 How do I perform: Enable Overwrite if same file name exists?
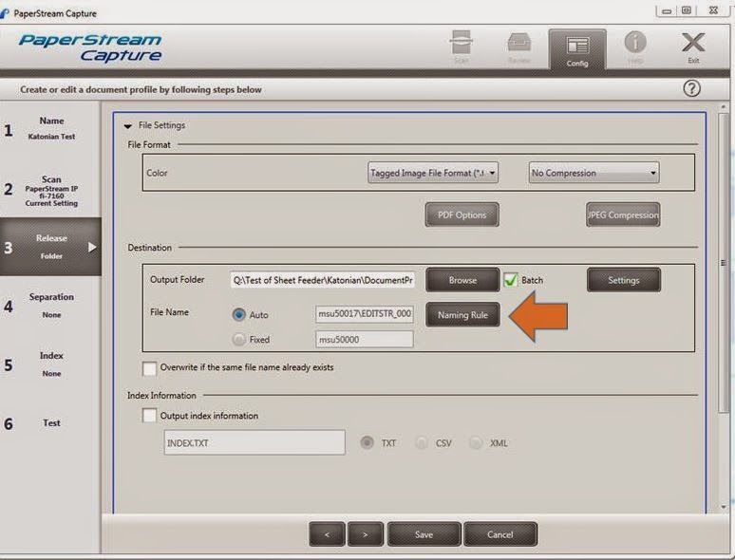pyautogui.click(x=149, y=368)
